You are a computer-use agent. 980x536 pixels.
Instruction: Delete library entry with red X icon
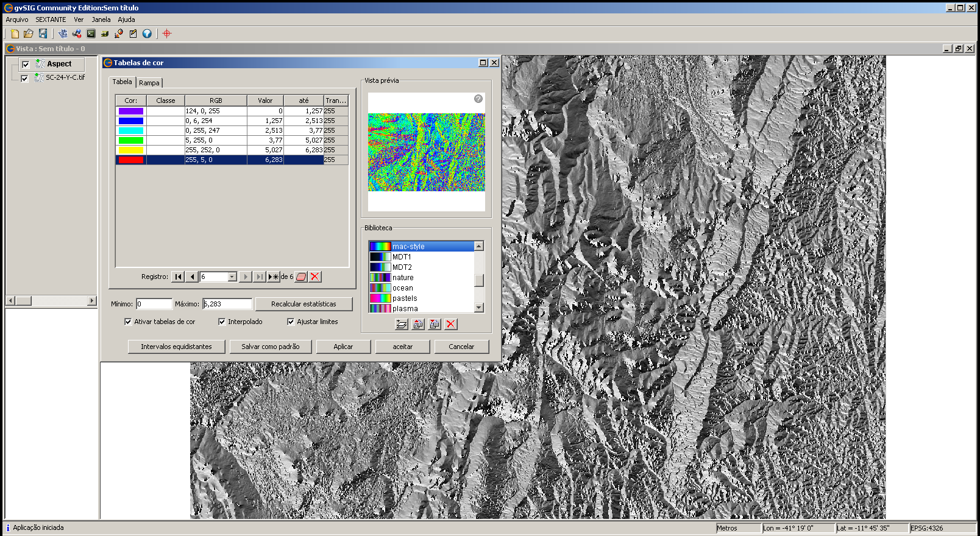450,324
